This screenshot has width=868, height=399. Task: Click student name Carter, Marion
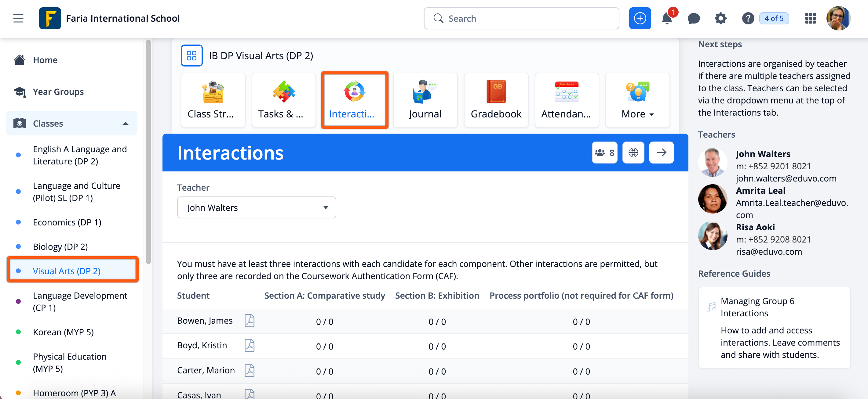pos(206,370)
